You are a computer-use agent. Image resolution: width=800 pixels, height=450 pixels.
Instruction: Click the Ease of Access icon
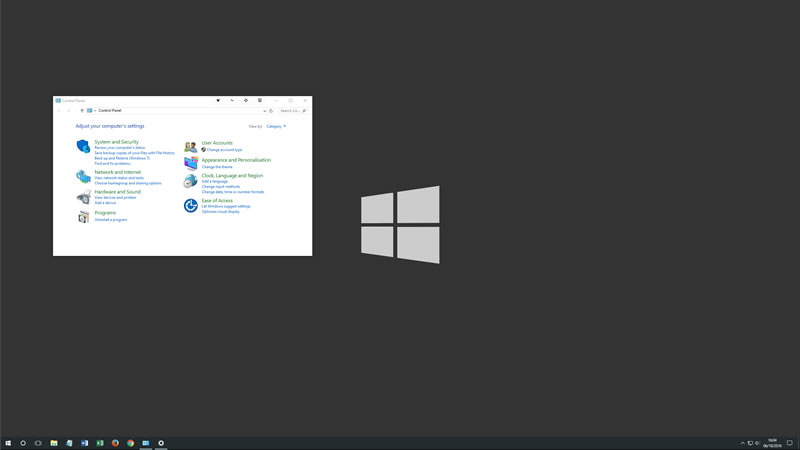coord(191,206)
